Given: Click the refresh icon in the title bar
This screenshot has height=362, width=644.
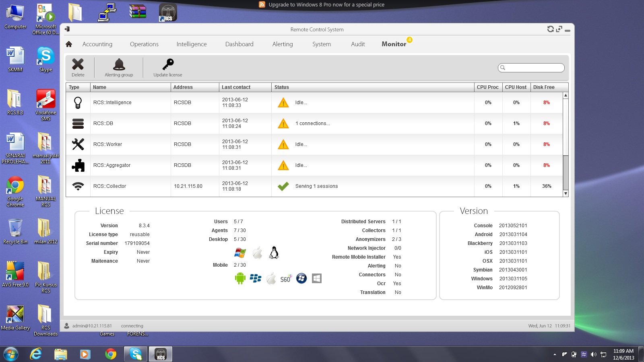Looking at the screenshot, I should tap(551, 29).
